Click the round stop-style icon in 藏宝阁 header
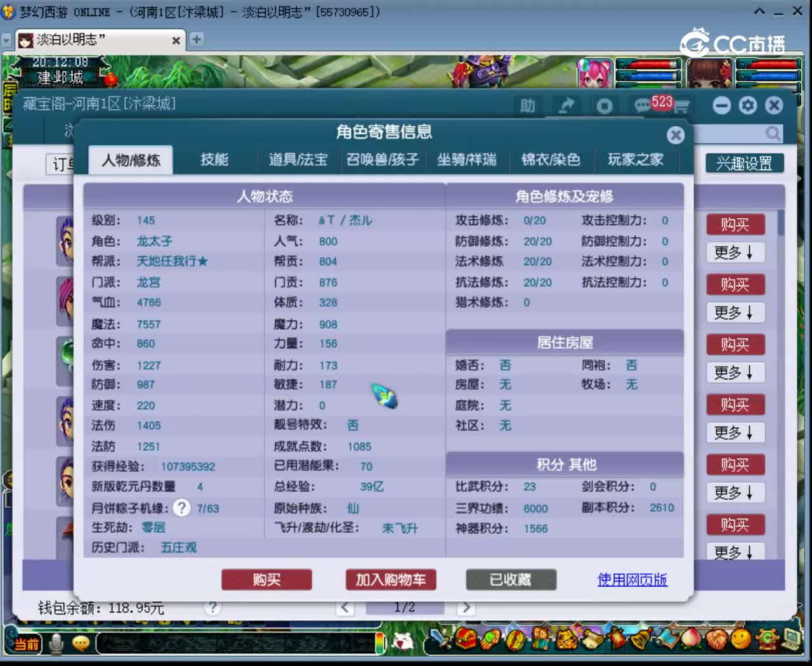Screen dimensions: 812x666 tap(604, 106)
